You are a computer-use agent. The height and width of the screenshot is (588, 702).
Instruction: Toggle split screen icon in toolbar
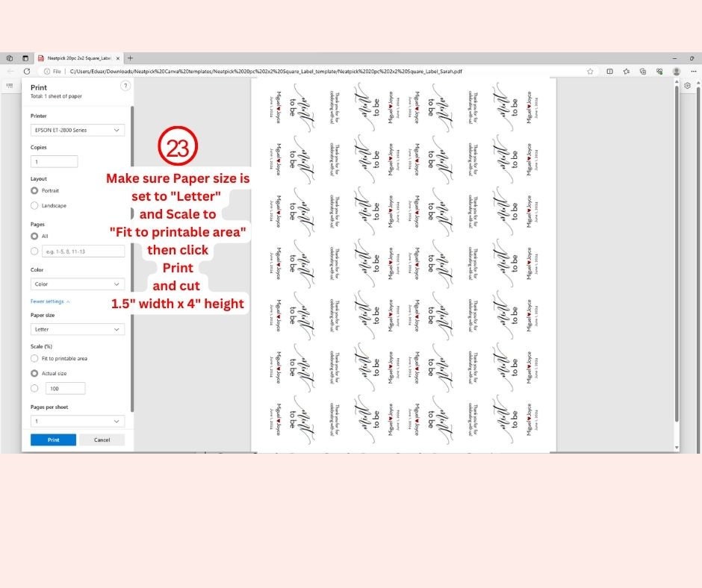(610, 71)
